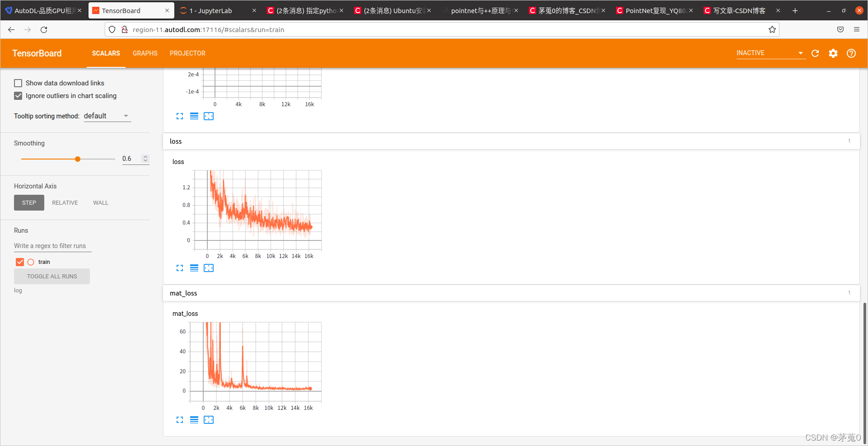Close the TensorBoard browser tab
868x446 pixels.
tap(167, 10)
